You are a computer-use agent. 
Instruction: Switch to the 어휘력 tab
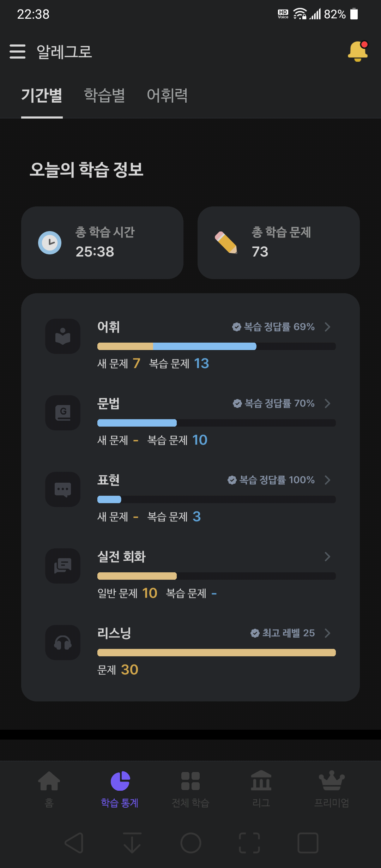(167, 95)
